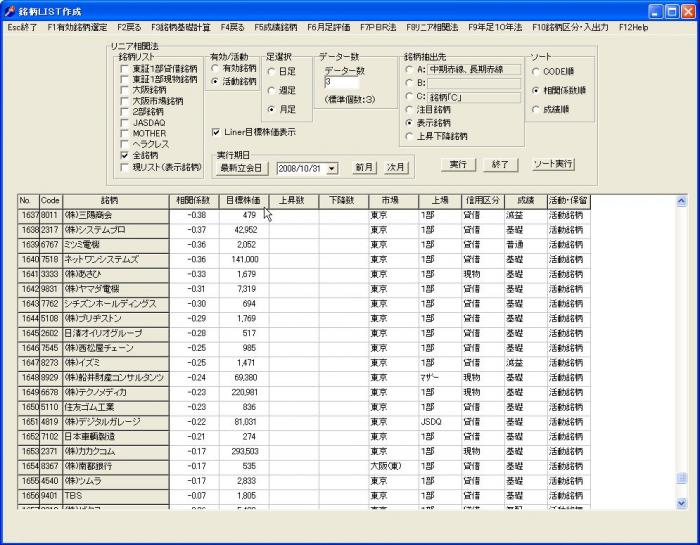Click the row 住友ゴム工業
The width and height of the screenshot is (700, 545).
304,407
